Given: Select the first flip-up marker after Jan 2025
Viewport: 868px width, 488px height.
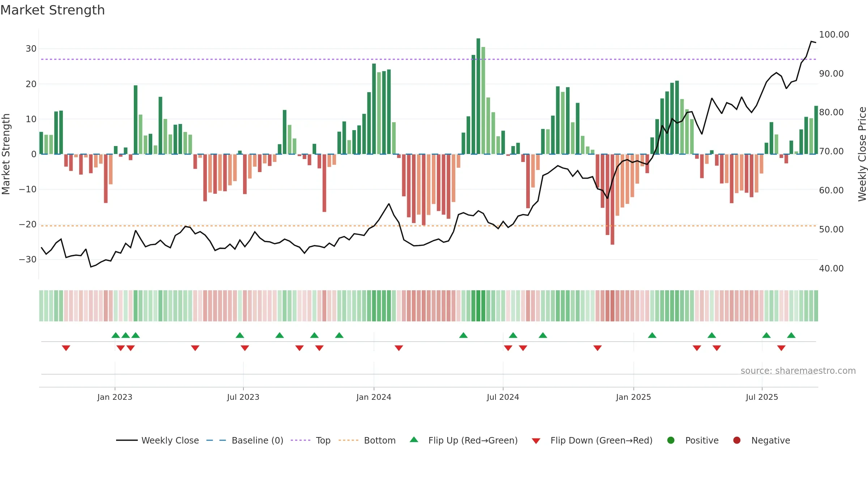Looking at the screenshot, I should [652, 335].
